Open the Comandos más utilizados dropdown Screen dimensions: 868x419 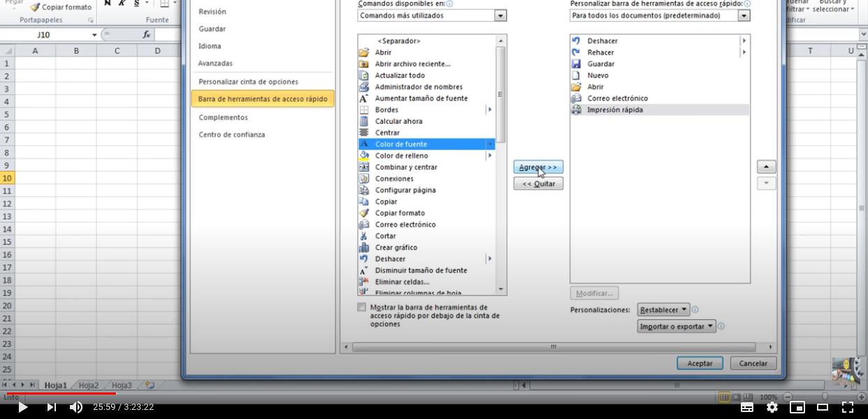click(500, 15)
